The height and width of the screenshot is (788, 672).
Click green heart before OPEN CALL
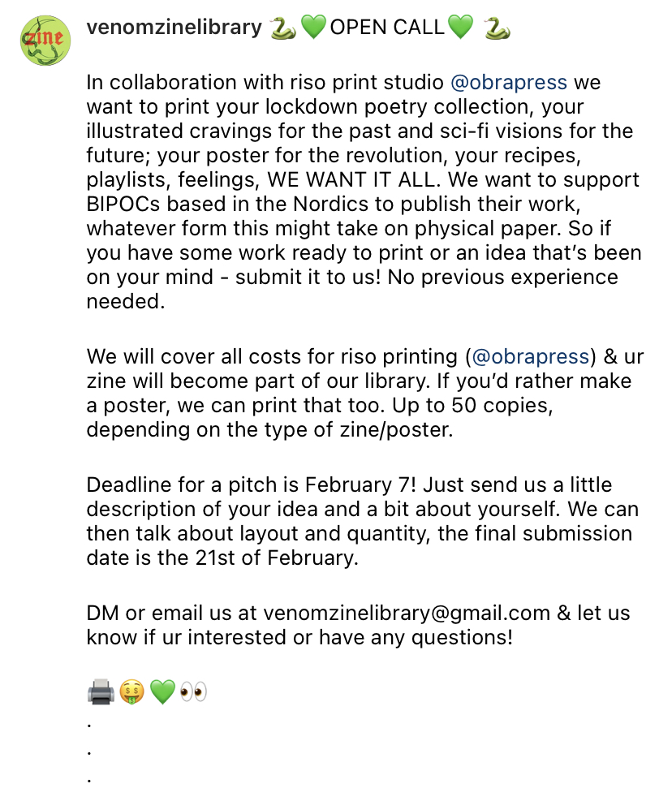point(313,28)
